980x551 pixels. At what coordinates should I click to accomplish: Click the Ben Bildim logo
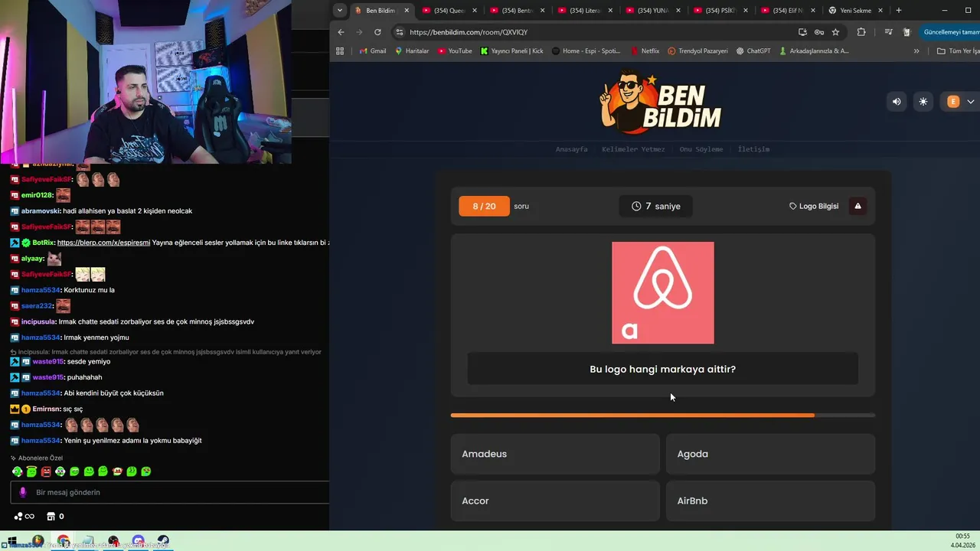tap(661, 102)
